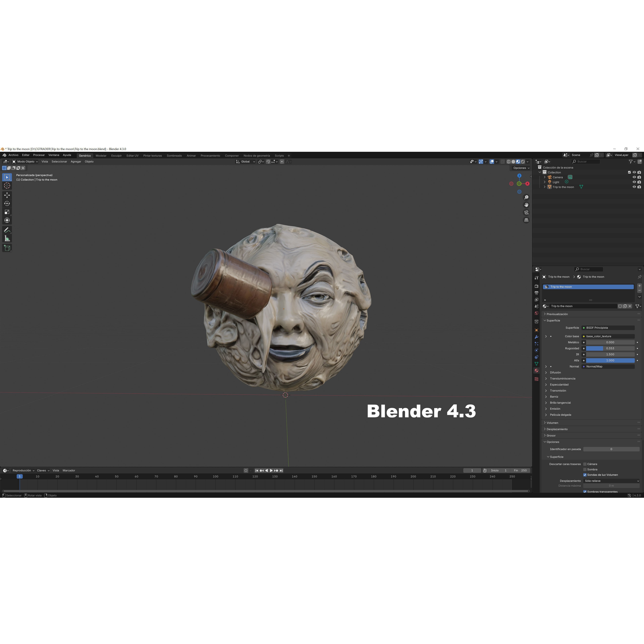Click BSDF Principista surface shader button
Image resolution: width=644 pixels, height=644 pixels.
coord(608,328)
